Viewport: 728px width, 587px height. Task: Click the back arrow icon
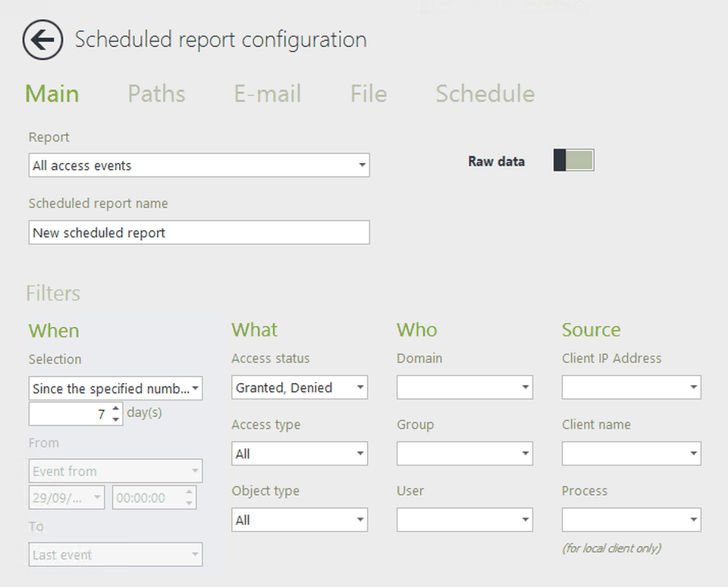(42, 40)
